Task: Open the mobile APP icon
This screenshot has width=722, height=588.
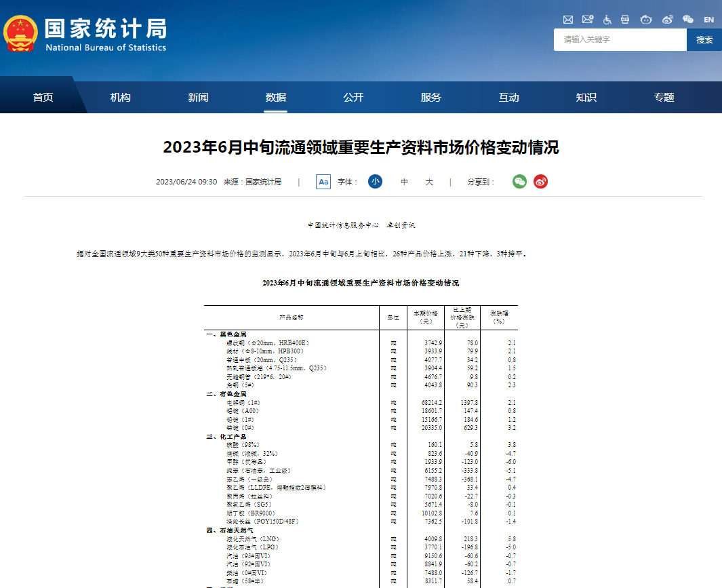Action: pyautogui.click(x=625, y=20)
